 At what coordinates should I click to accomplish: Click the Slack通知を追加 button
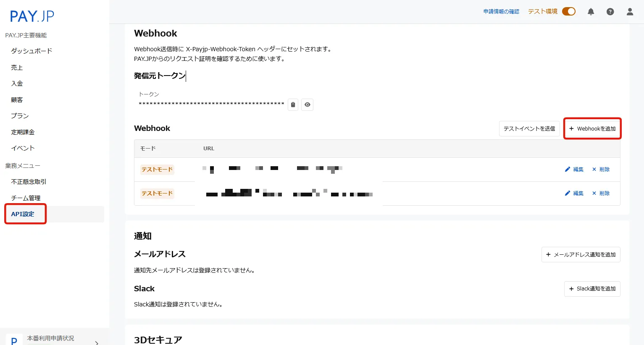[592, 289]
